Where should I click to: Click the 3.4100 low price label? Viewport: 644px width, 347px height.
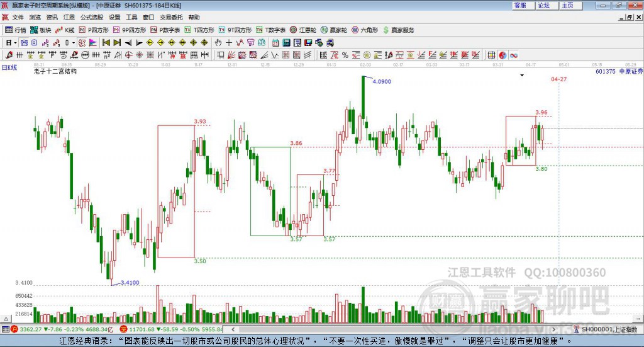[x=130, y=283]
